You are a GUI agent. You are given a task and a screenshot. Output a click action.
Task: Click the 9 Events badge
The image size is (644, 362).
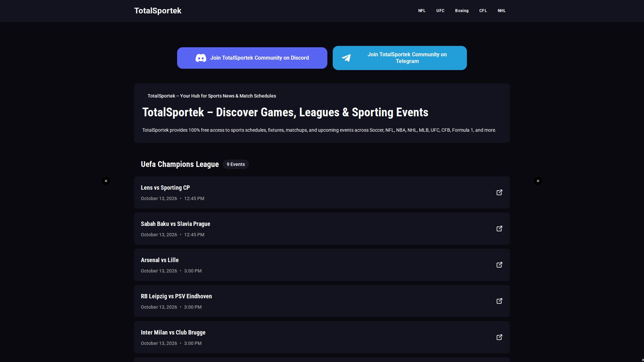click(x=236, y=164)
